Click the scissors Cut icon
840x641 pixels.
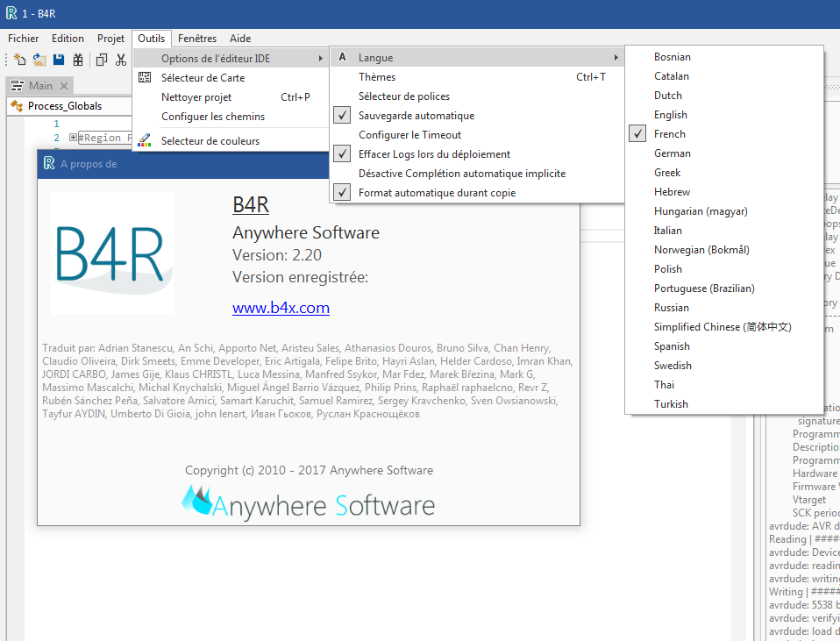(x=120, y=60)
